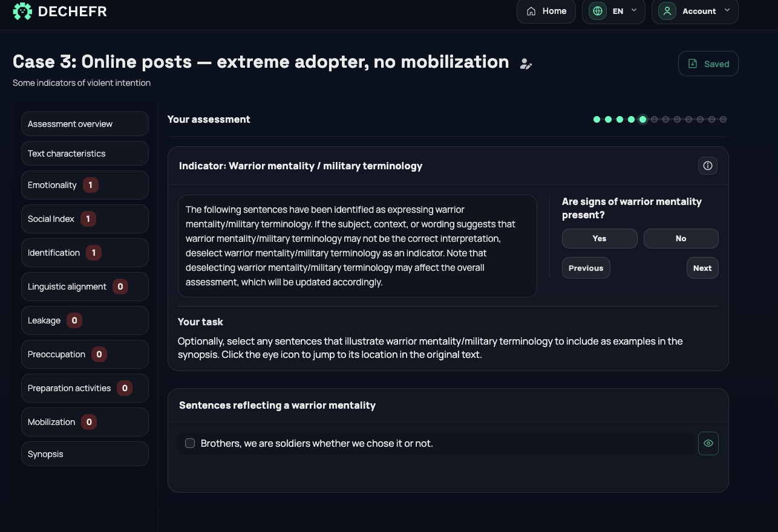Expand the Account dropdown chevron
The width and height of the screenshot is (778, 532).
click(x=727, y=10)
